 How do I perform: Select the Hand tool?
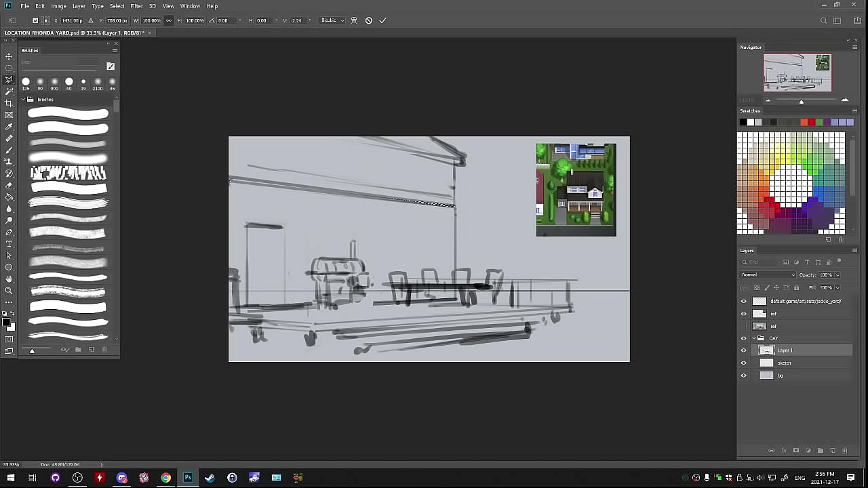[9, 279]
